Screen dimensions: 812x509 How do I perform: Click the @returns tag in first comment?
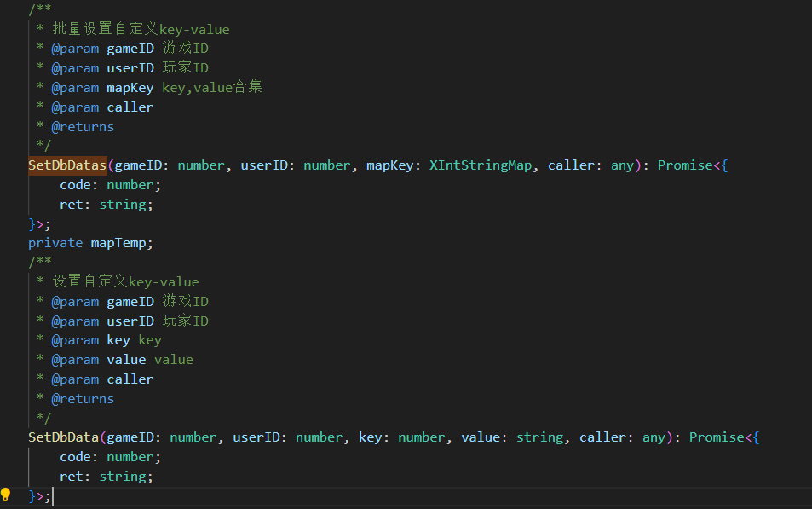click(83, 127)
